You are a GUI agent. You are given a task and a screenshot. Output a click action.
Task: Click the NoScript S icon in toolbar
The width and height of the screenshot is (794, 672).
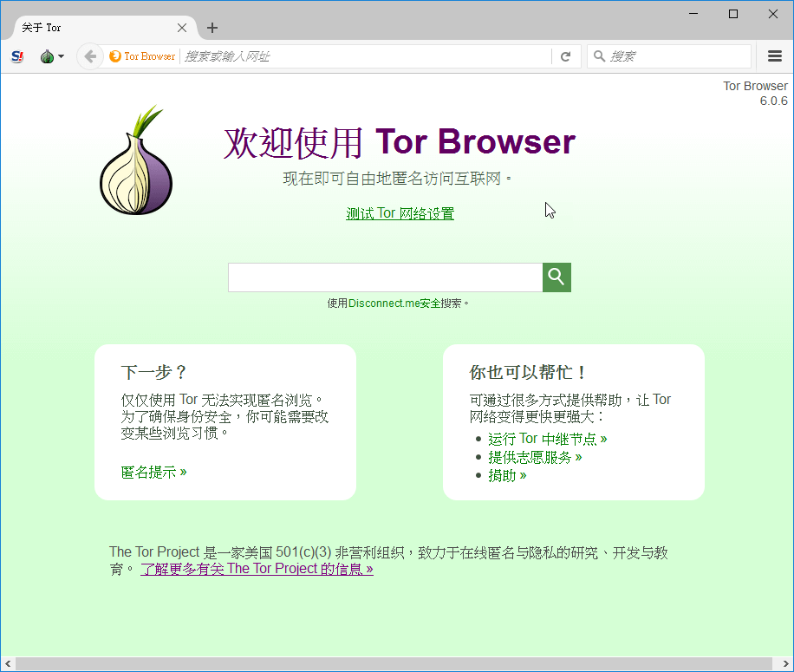tap(17, 56)
